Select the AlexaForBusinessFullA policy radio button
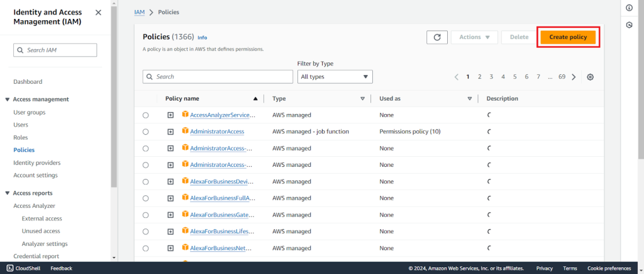 click(146, 198)
